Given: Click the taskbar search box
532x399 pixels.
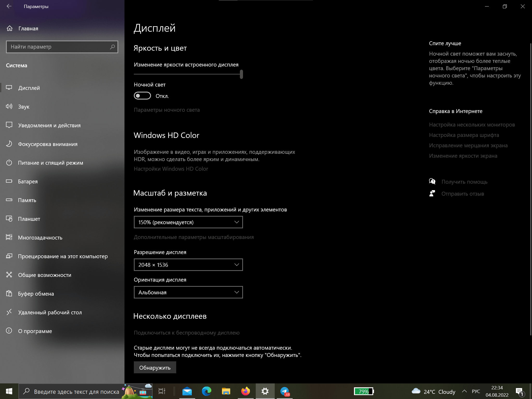Looking at the screenshot, I should tap(86, 391).
